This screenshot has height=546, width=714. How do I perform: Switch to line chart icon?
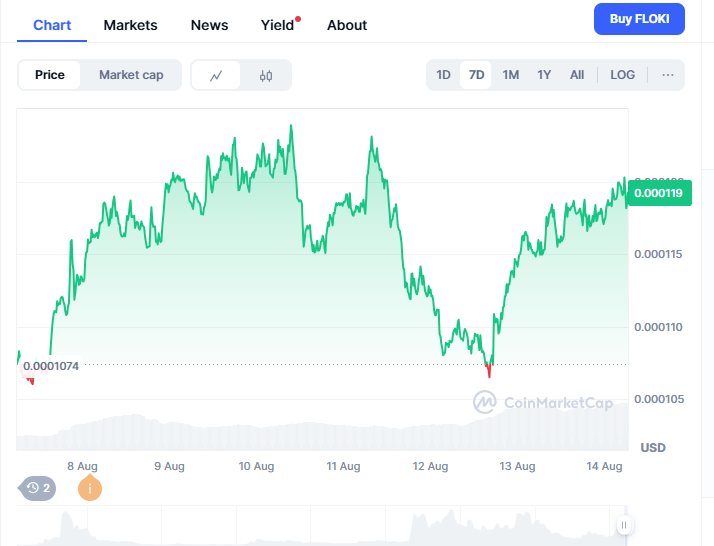point(216,75)
